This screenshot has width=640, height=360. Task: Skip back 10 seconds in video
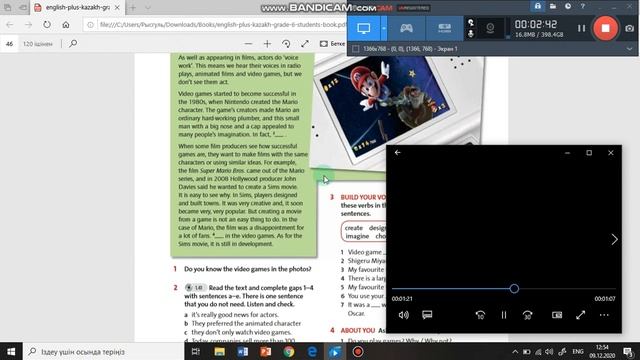coord(480,315)
